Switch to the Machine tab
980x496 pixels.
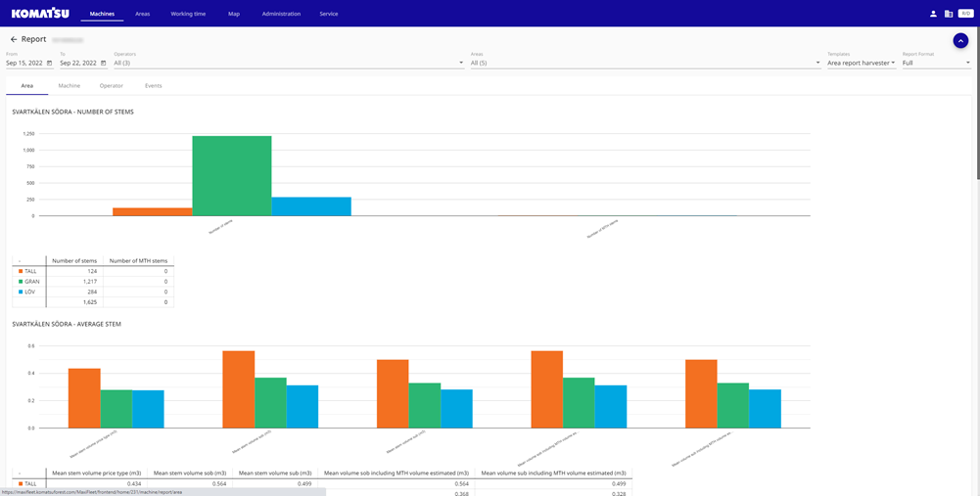coord(69,86)
